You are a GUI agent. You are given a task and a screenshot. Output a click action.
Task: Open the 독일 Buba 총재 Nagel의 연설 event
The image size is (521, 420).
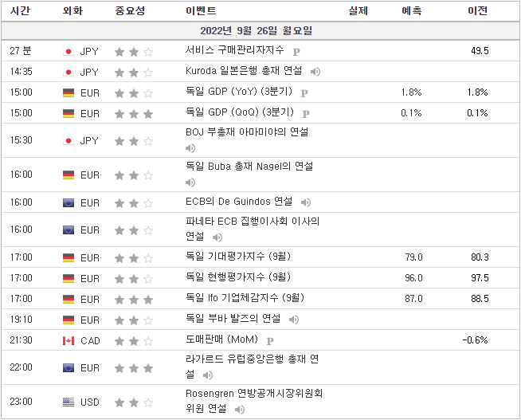click(x=249, y=166)
